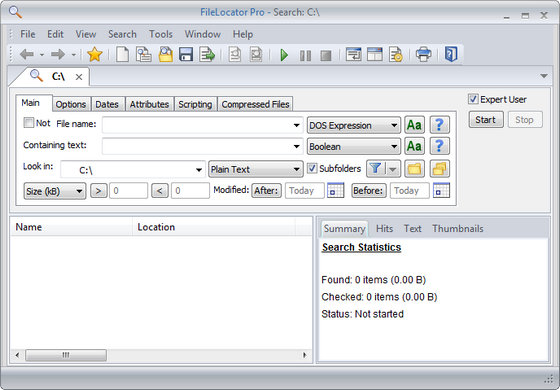Switch to the Compressed Files tab
560x390 pixels.
point(255,104)
